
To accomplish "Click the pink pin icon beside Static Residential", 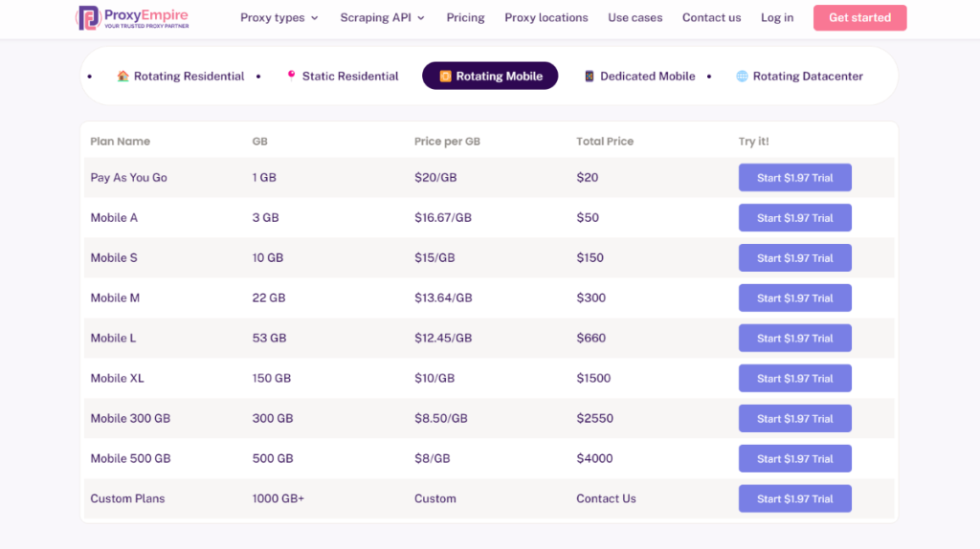I will [291, 76].
